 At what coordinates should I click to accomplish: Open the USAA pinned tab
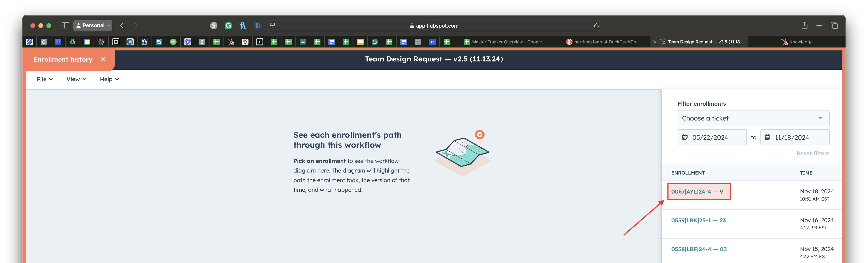click(x=145, y=42)
